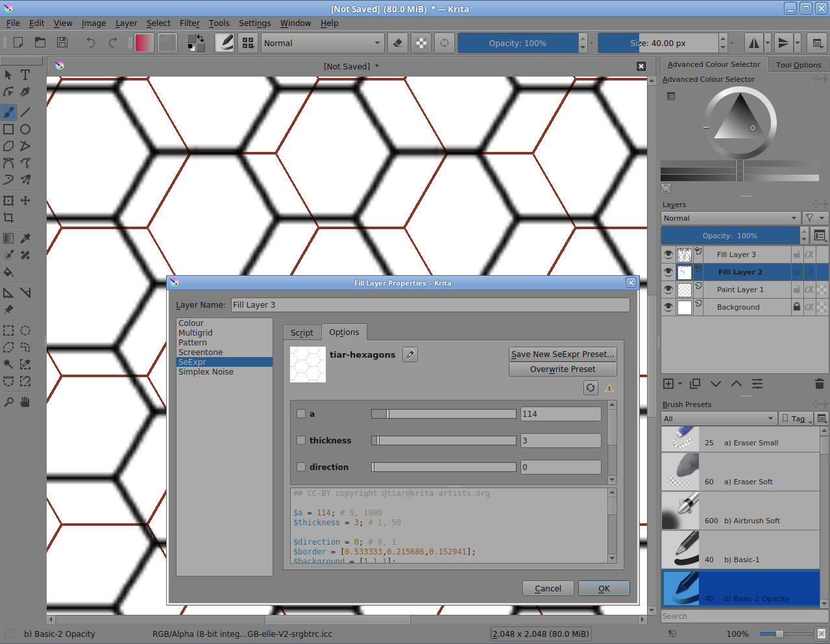
Task: Select the Freehand Brush tool
Action: [8, 112]
